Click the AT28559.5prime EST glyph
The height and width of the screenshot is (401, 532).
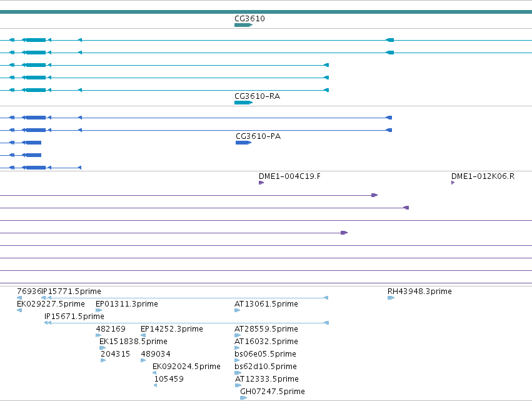[238, 335]
